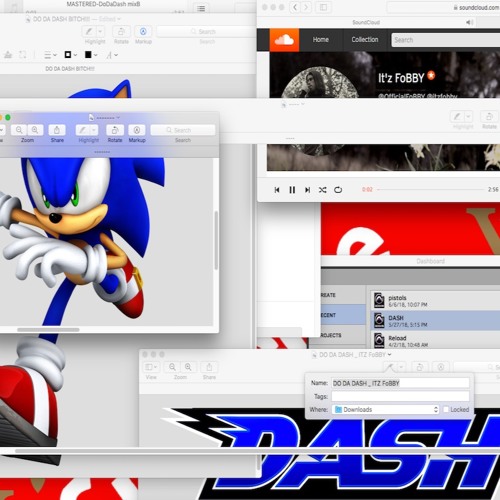
Task: Mute the SoundCloud tab speaker icon
Action: pos(469,22)
